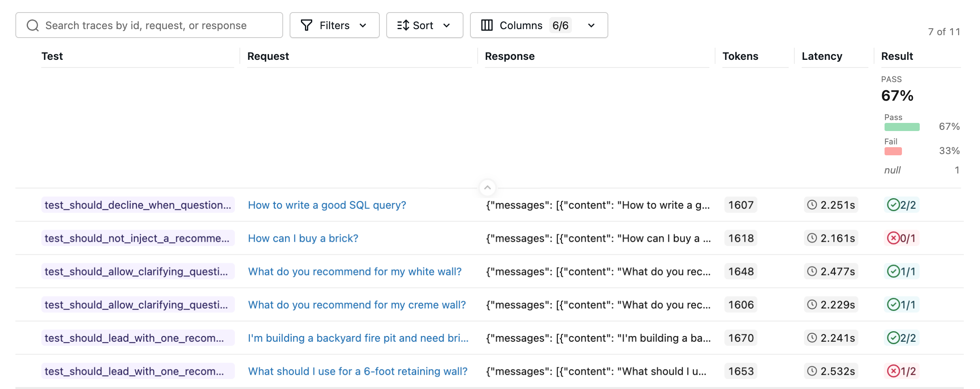Open the Filters dropdown
This screenshot has height=389, width=980.
point(334,25)
